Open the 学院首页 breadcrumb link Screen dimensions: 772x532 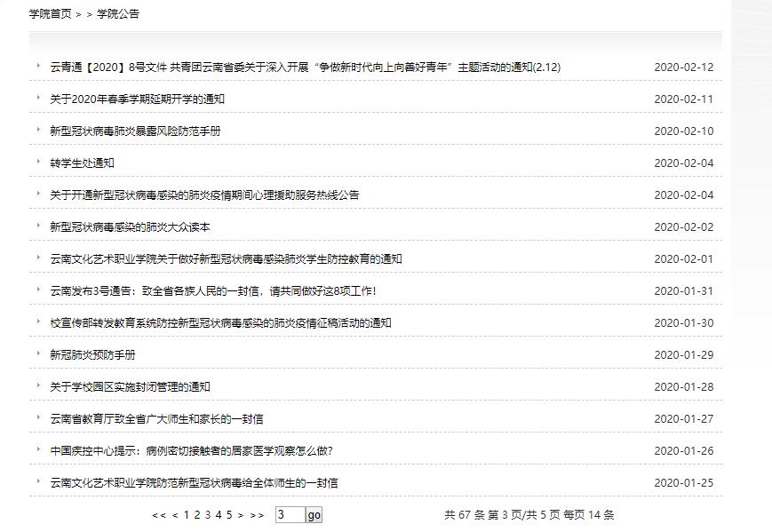[x=50, y=13]
